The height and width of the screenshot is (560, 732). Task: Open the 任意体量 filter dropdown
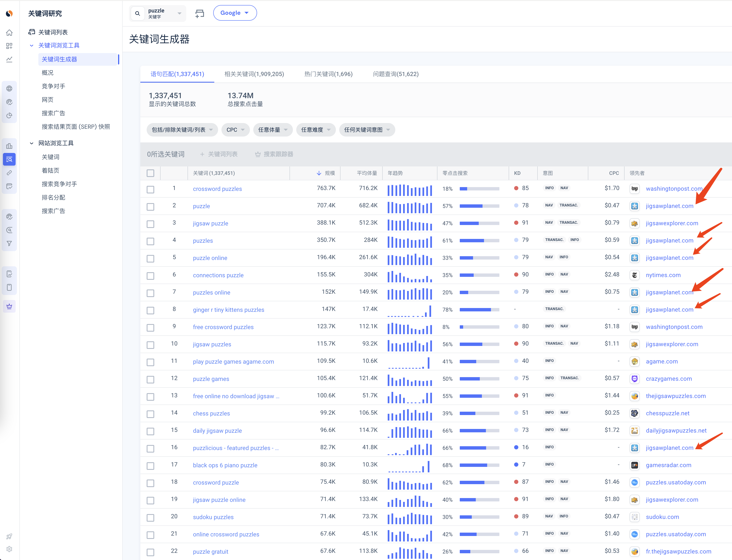click(273, 130)
